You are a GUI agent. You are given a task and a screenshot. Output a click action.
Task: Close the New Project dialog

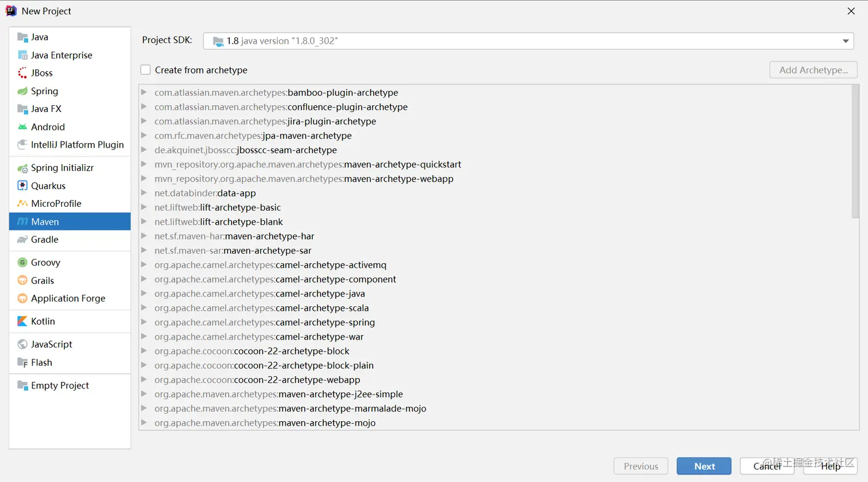(x=851, y=11)
